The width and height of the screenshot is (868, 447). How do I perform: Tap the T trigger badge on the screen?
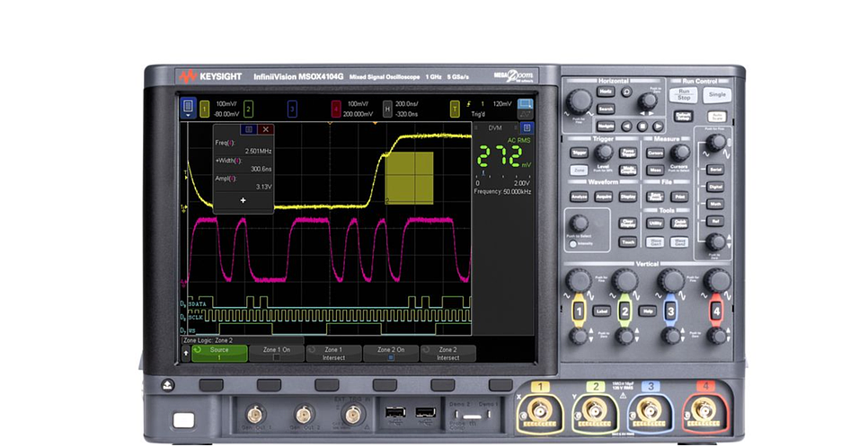pos(455,109)
